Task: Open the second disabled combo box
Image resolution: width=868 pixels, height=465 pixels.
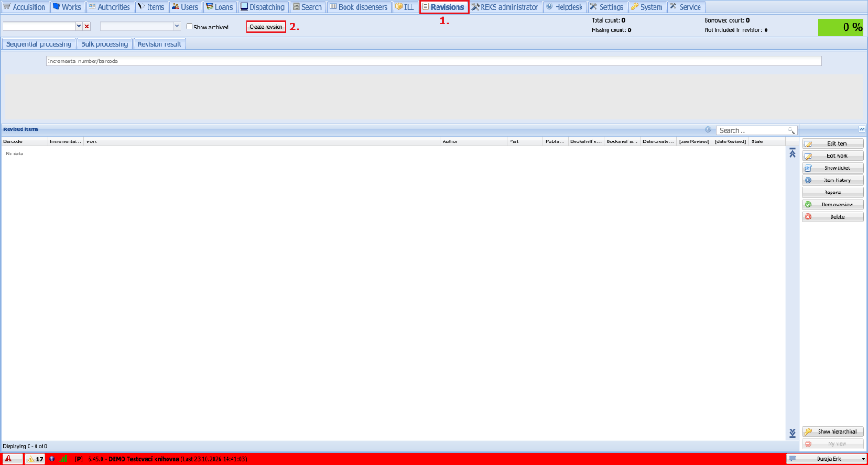Action: click(140, 27)
